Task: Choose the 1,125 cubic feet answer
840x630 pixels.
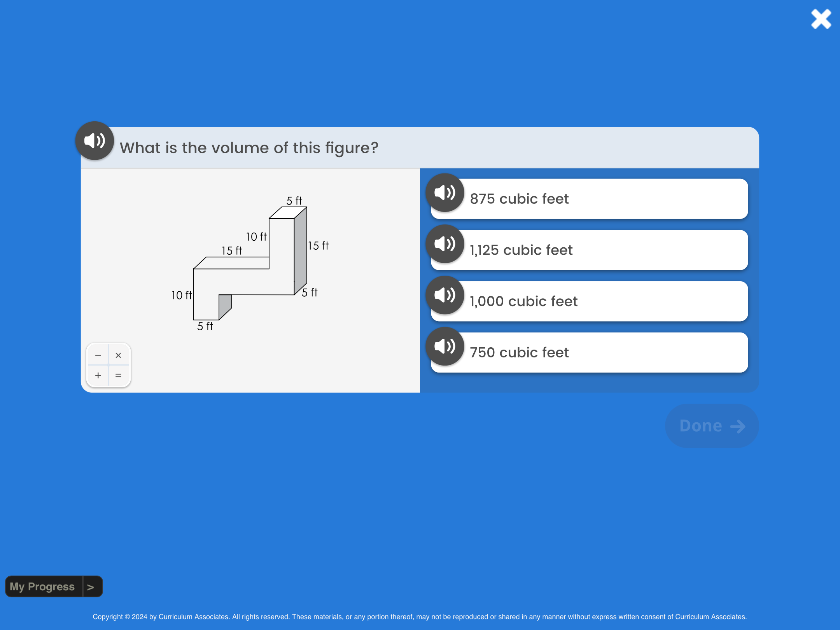Action: point(589,250)
